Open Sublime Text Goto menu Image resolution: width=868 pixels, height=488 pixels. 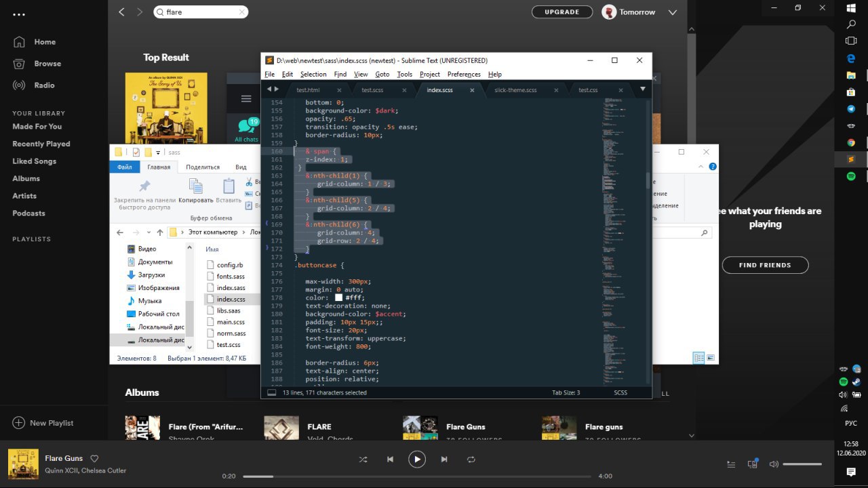click(x=382, y=74)
